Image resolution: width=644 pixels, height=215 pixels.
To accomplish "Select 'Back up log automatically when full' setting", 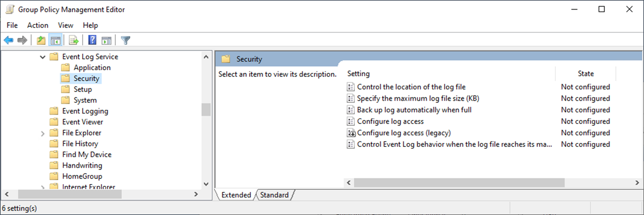I will point(414,110).
